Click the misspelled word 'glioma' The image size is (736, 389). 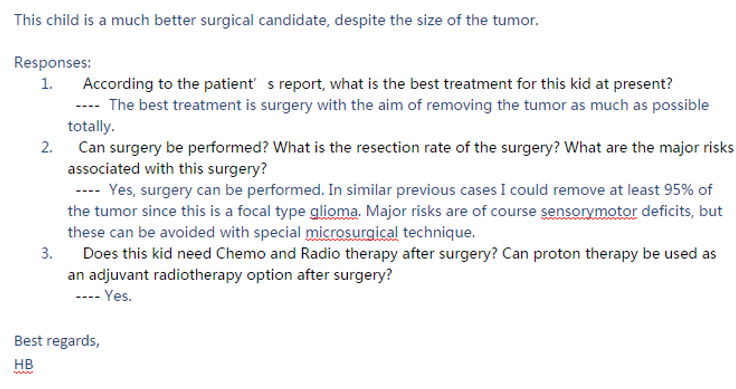(x=334, y=212)
